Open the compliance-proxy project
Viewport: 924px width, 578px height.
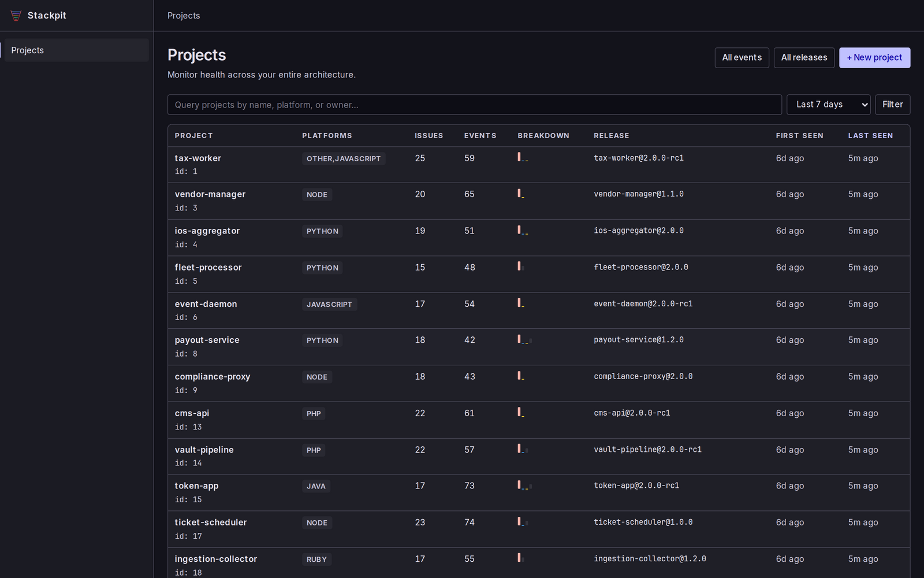(x=212, y=377)
